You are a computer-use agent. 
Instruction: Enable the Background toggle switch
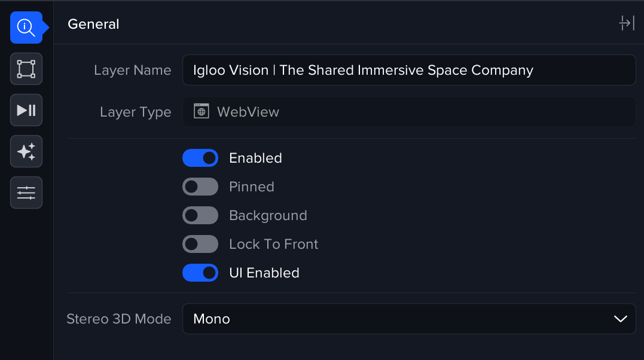point(200,215)
